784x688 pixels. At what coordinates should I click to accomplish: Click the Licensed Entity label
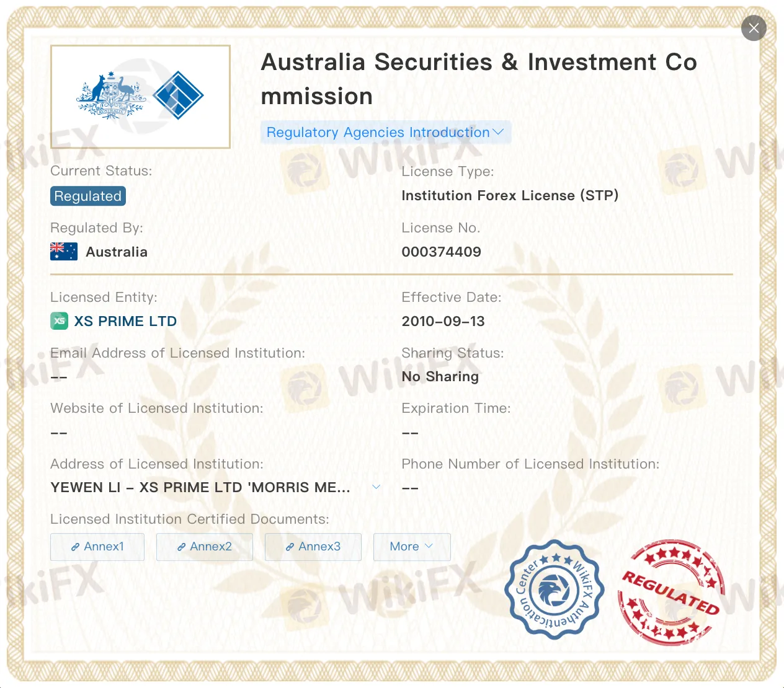click(104, 298)
